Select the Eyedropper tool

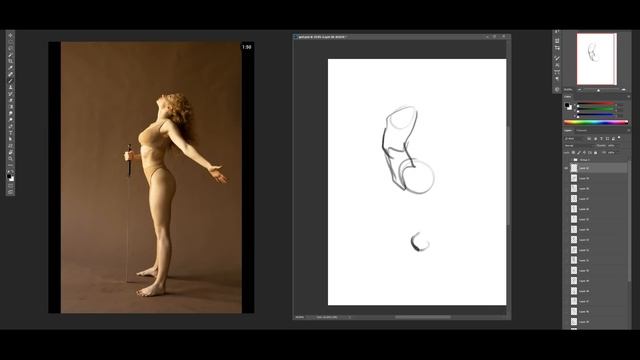pos(11,67)
